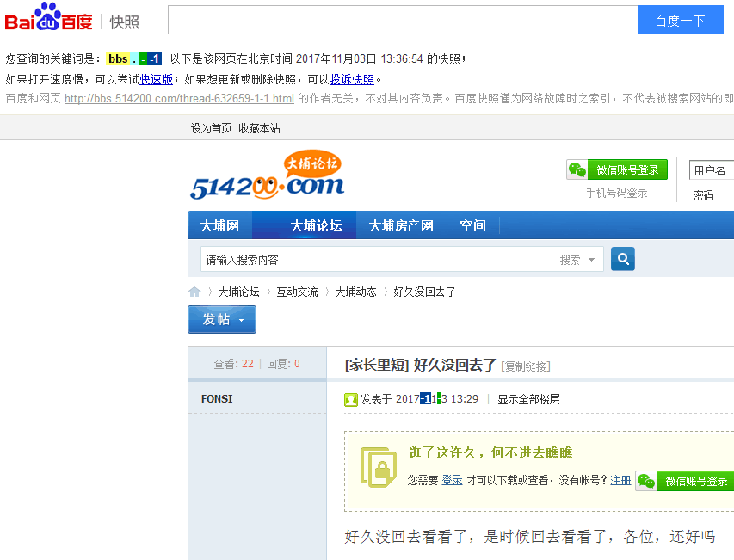Click the 百度一下 search button
The width and height of the screenshot is (734, 560).
point(680,20)
